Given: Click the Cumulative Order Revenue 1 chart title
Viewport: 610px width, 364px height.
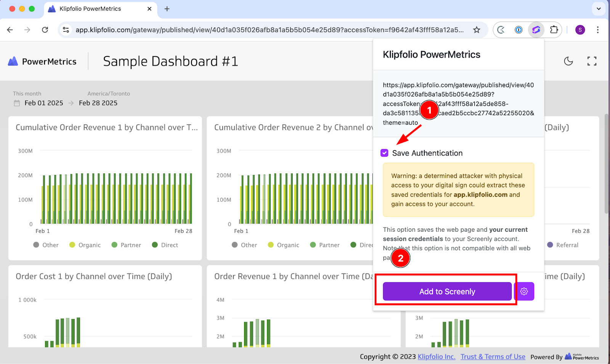Looking at the screenshot, I should (107, 128).
